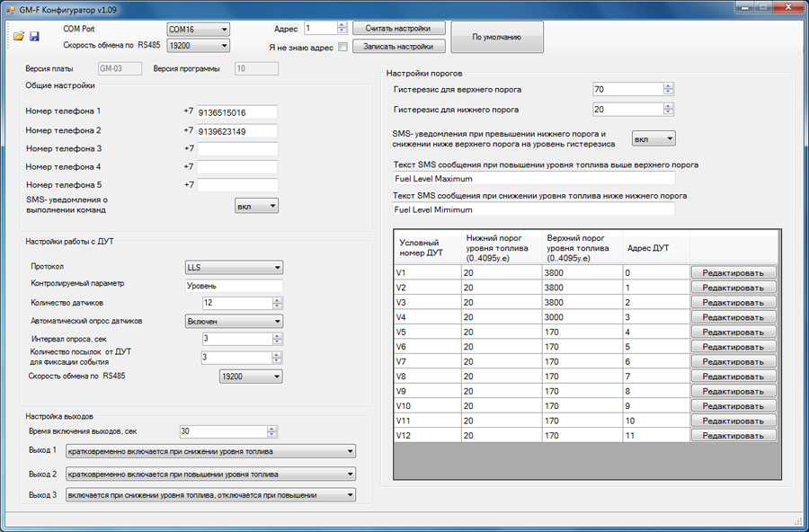Image resolution: width=809 pixels, height=532 pixels.
Task: Click the Номер телефона 3 input field
Action: 237,148
